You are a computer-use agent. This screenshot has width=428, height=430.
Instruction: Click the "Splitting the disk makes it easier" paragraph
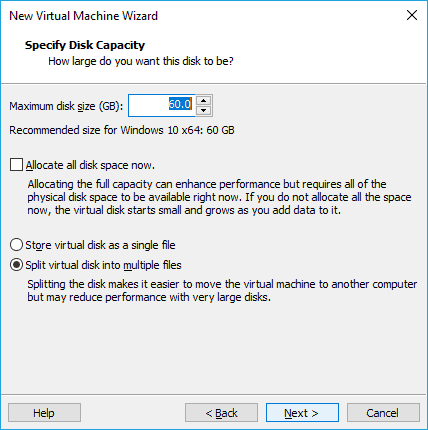click(x=222, y=290)
